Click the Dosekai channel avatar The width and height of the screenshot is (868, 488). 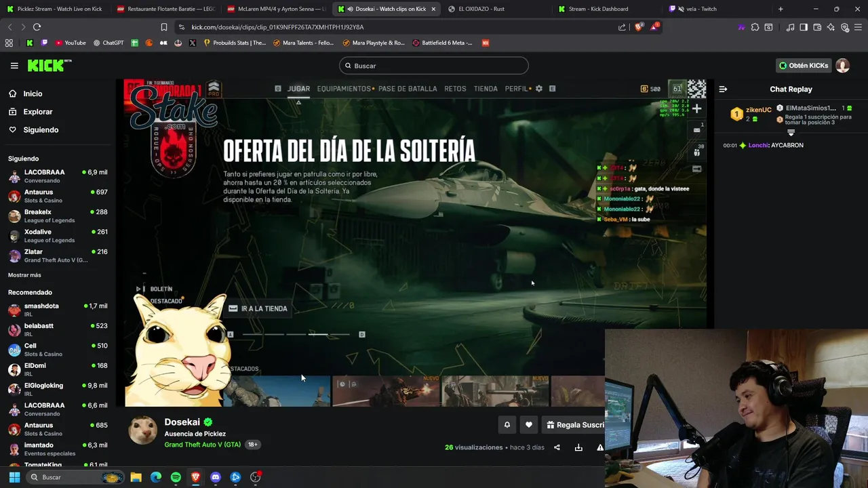[143, 430]
